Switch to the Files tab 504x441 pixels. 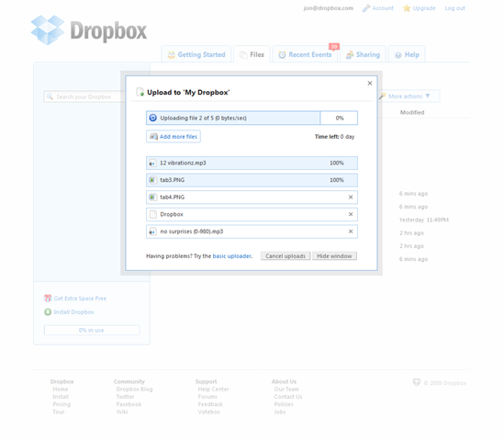[252, 54]
